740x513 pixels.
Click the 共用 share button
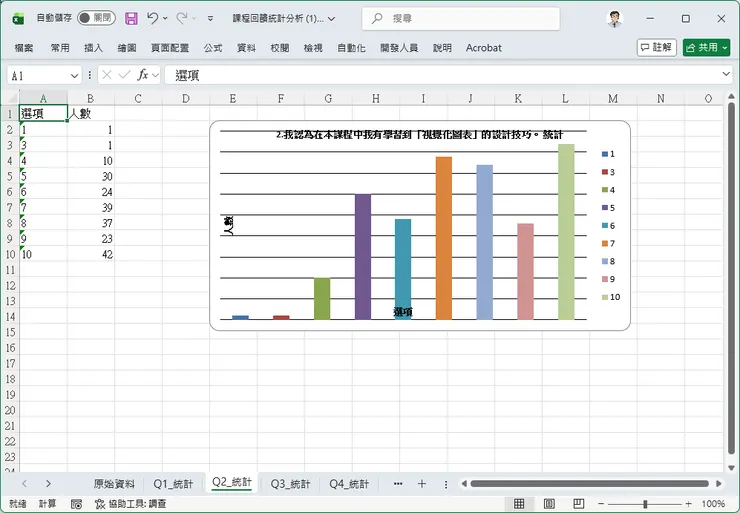coord(706,47)
